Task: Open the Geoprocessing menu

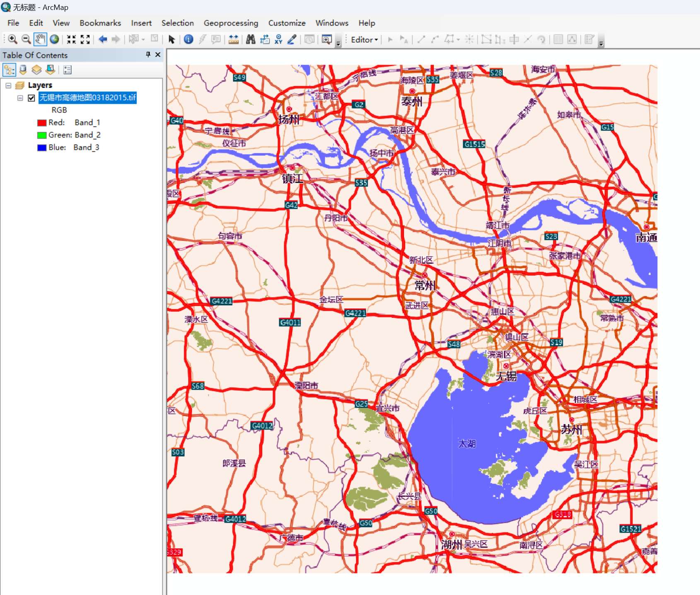Action: point(231,23)
